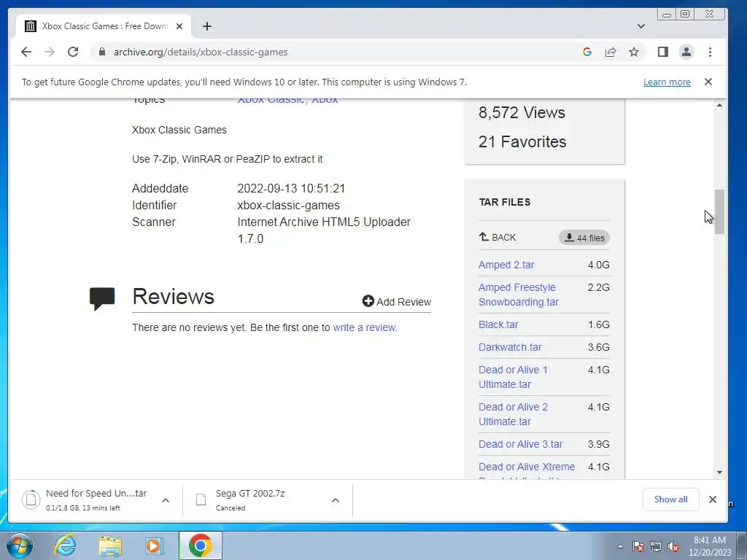Open Windows Explorer folder in taskbar

110,545
